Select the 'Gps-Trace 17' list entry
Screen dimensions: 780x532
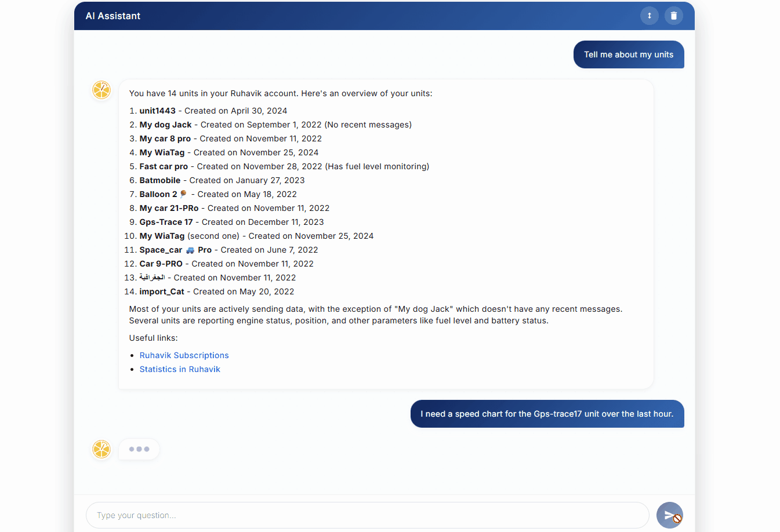[231, 222]
